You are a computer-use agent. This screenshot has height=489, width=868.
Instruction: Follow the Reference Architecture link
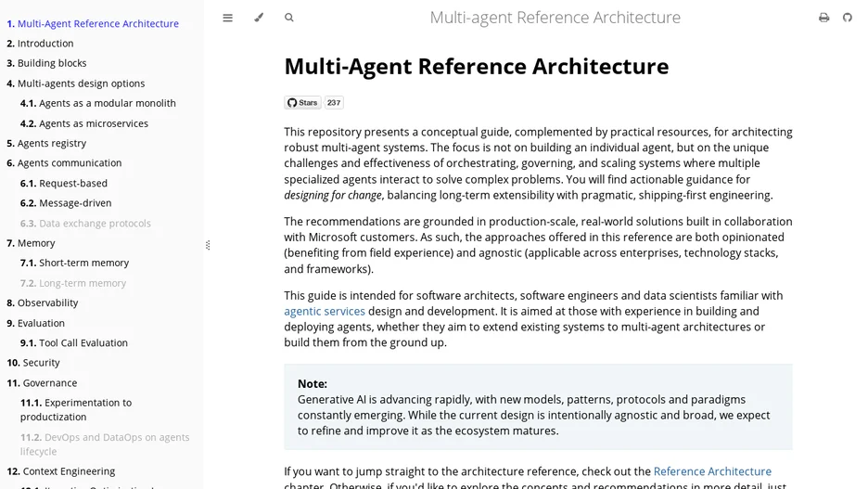click(x=712, y=471)
